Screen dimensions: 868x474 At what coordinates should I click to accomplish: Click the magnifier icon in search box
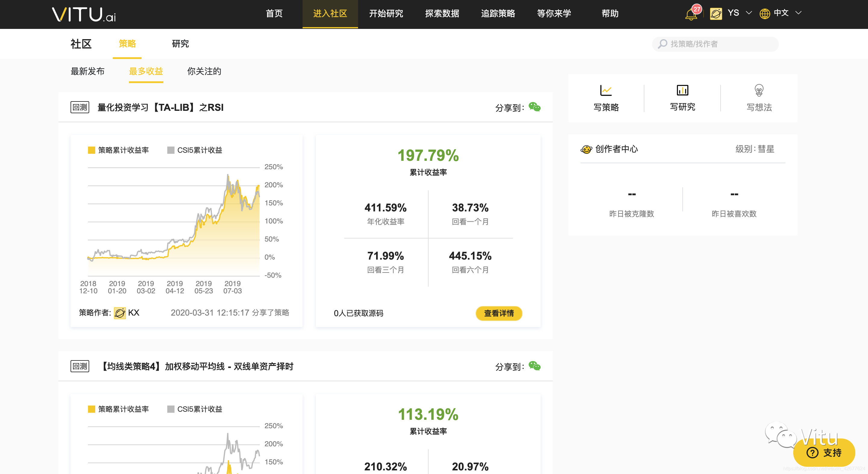[x=662, y=44]
